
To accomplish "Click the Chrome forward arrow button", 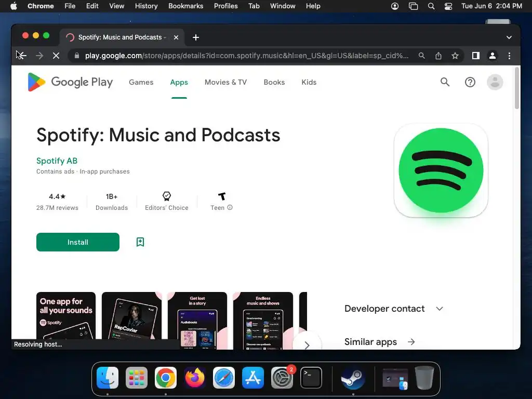I will [39, 56].
